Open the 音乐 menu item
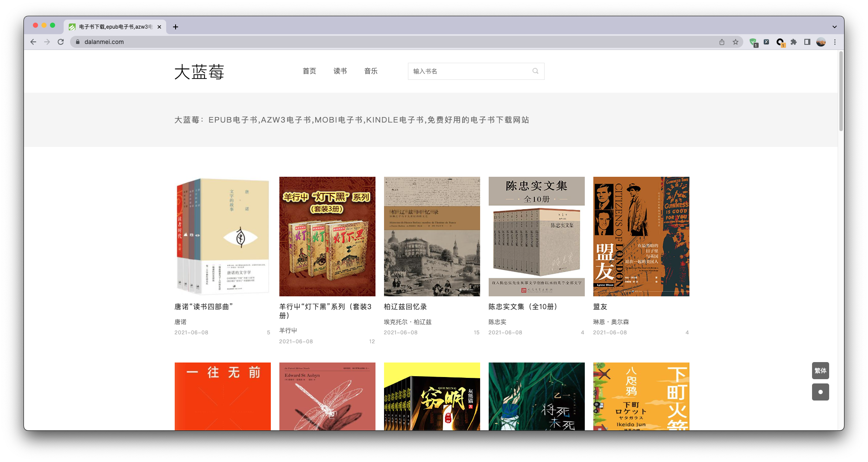The image size is (868, 462). tap(371, 71)
